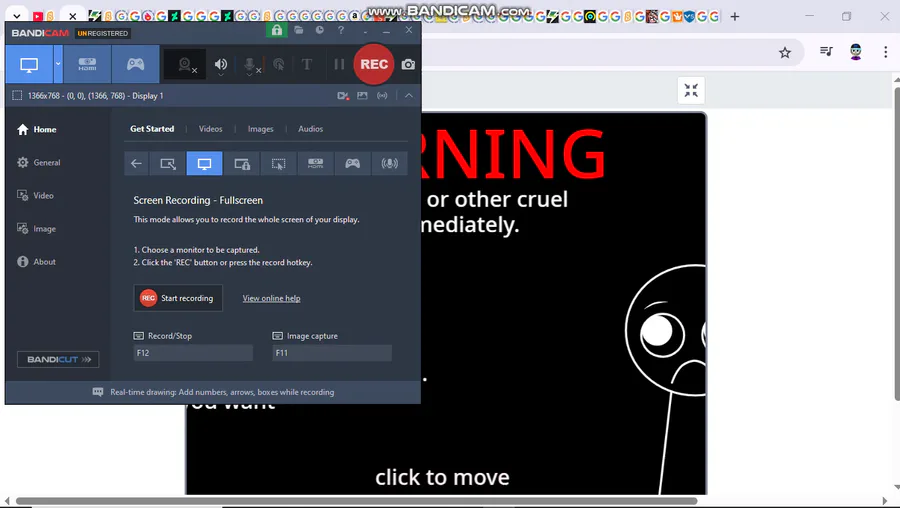Screen dimensions: 900x508
Task: Click the Record/Stop hotkey field F12
Action: (x=193, y=353)
